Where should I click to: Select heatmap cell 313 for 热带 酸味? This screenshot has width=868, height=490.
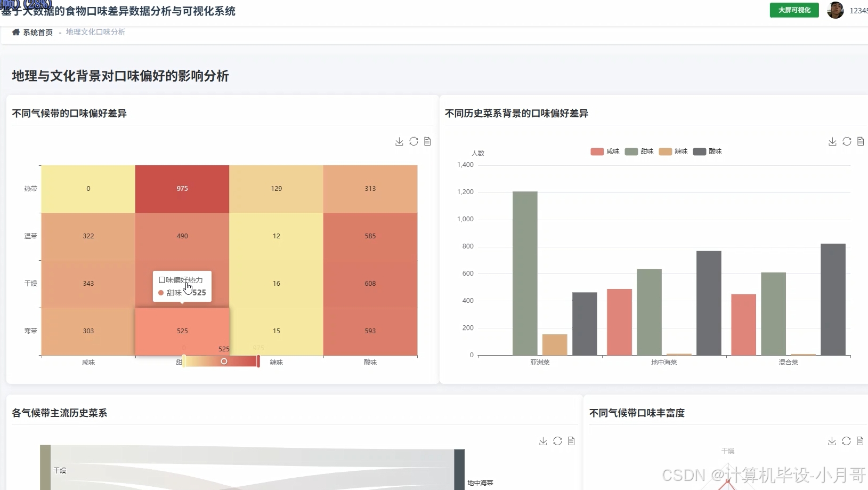pyautogui.click(x=370, y=189)
